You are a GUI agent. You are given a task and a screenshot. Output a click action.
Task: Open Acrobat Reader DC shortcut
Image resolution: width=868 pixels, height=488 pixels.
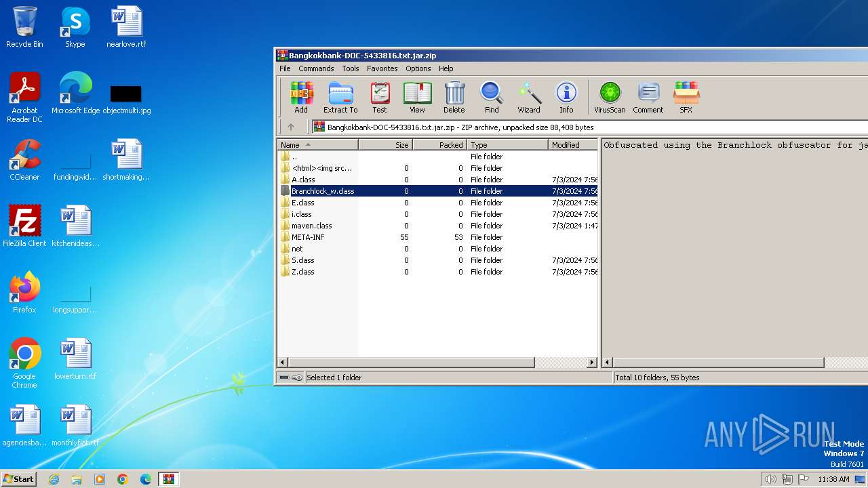24,98
